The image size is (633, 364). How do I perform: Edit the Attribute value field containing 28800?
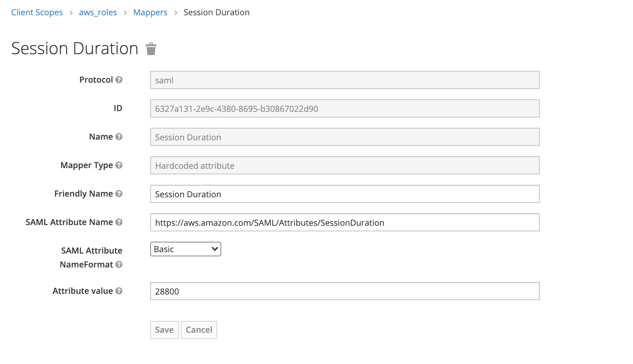click(x=345, y=291)
